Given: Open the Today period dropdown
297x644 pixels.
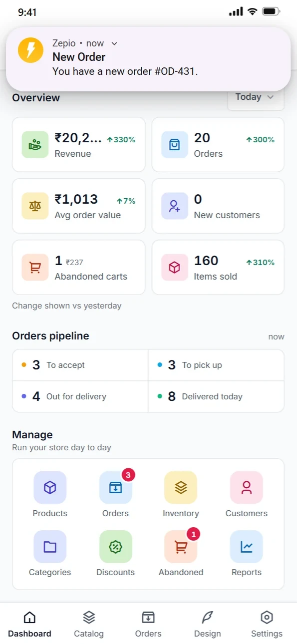Looking at the screenshot, I should tap(256, 98).
